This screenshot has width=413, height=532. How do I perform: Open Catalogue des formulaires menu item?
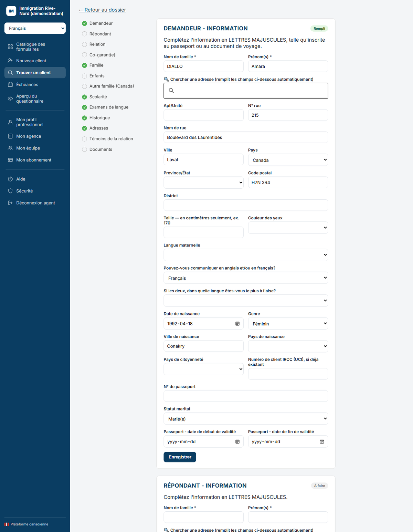[35, 47]
